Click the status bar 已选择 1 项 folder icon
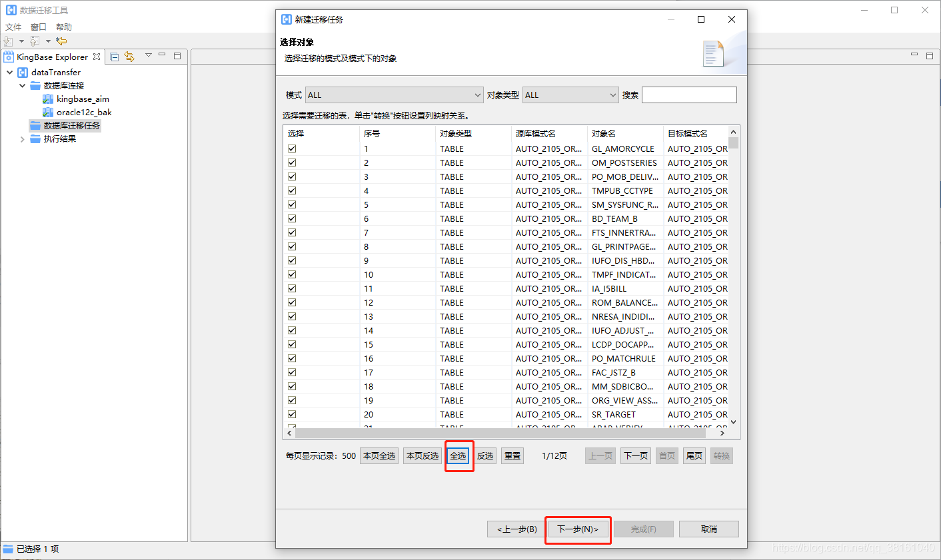Screen dimensions: 941x560 tap(8, 549)
